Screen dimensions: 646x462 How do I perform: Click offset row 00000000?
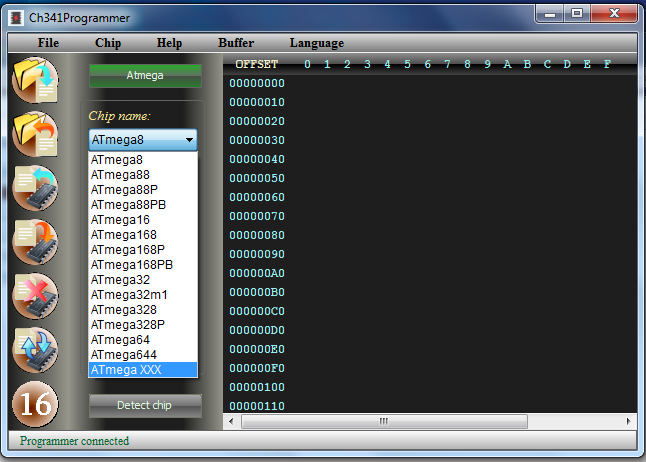pos(257,83)
